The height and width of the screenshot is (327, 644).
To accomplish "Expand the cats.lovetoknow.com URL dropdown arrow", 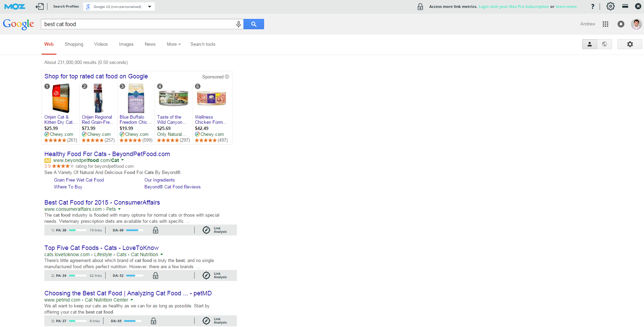I will tap(162, 254).
